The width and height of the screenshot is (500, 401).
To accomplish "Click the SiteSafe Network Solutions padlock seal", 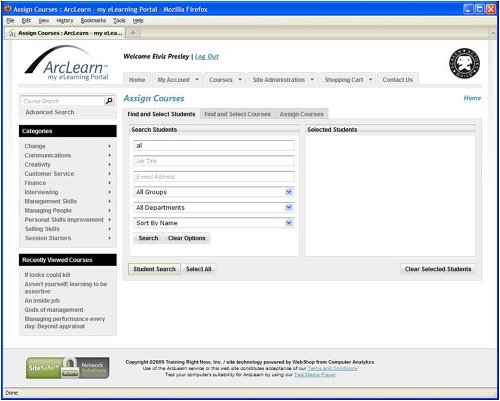I will coord(68,368).
